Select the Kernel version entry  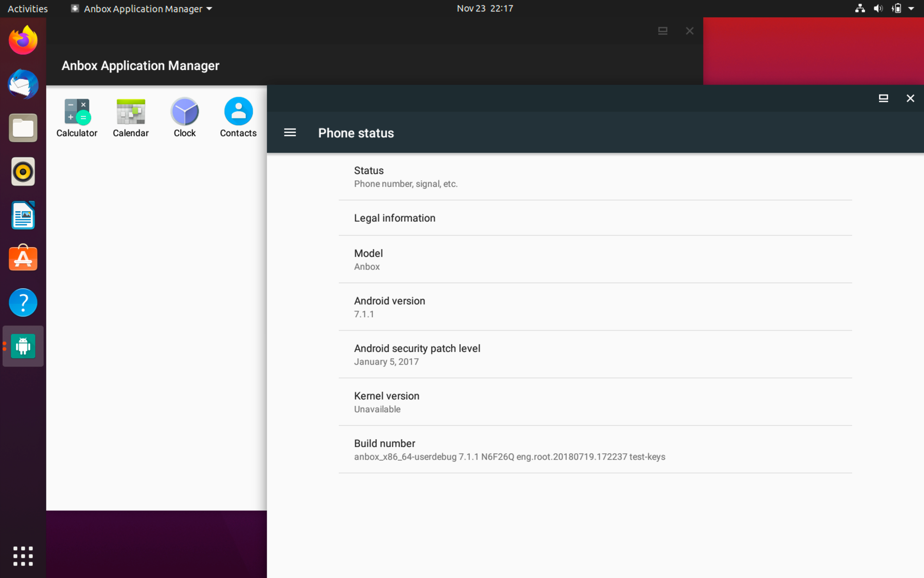pyautogui.click(x=595, y=402)
